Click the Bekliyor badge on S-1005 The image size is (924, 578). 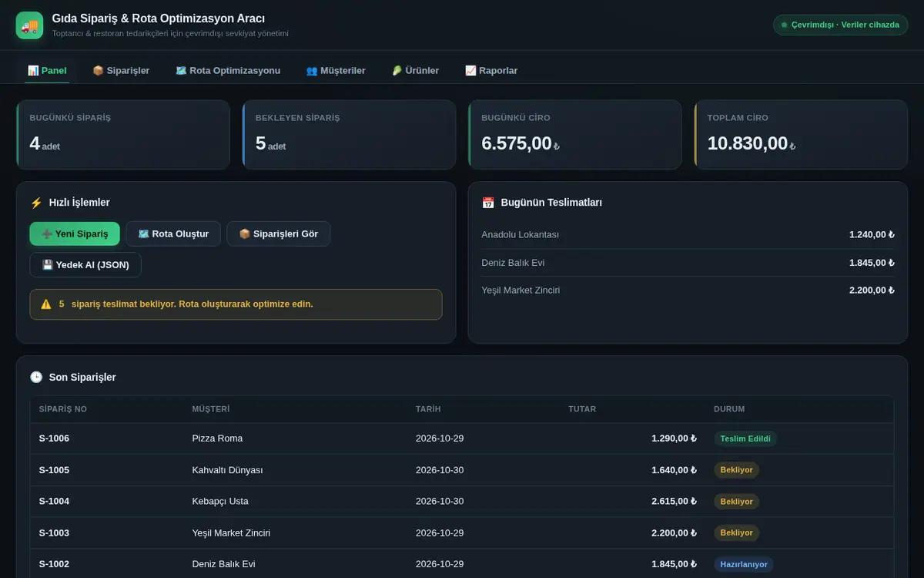pos(737,470)
